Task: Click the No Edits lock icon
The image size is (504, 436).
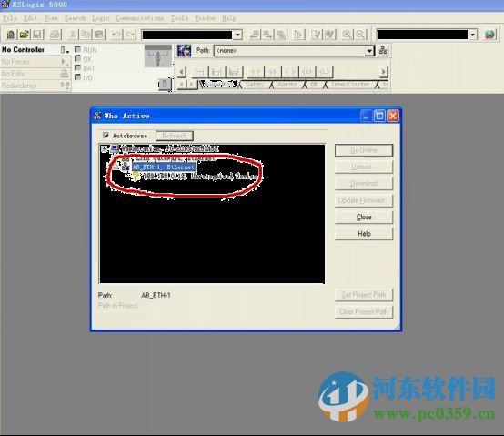Action: [x=65, y=74]
